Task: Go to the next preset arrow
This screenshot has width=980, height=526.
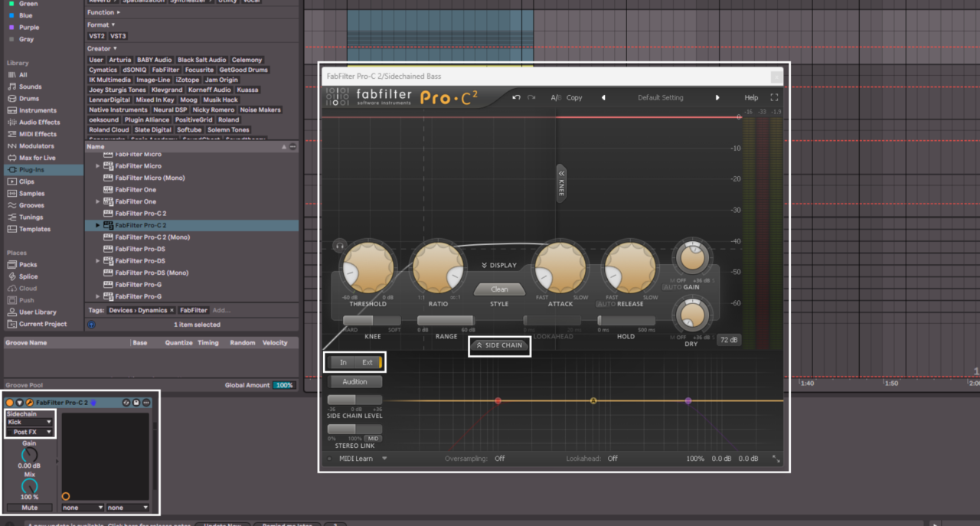Action: (x=717, y=98)
